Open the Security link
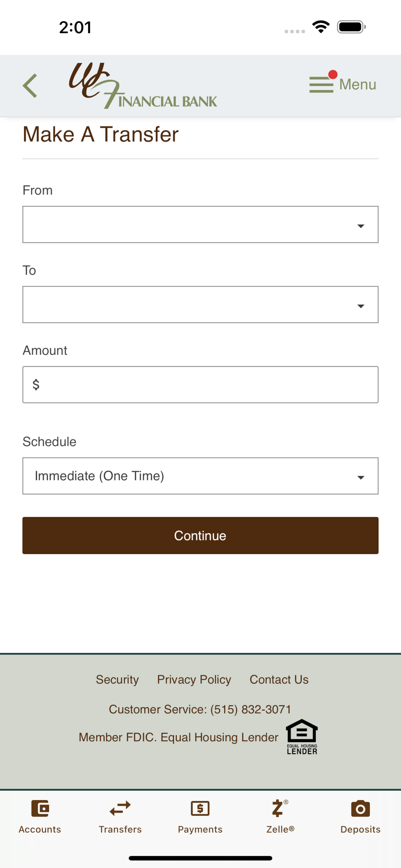401x868 pixels. pyautogui.click(x=117, y=680)
